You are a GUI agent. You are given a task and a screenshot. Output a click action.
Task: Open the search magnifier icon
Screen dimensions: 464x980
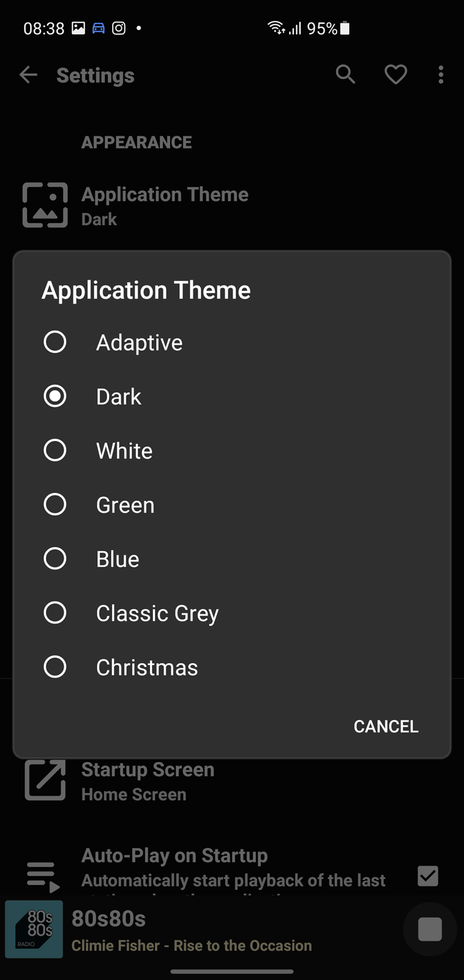(x=345, y=75)
